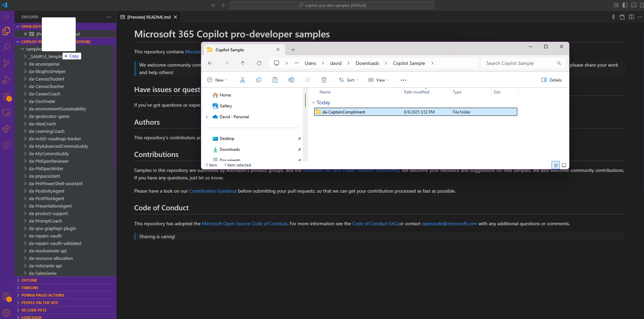Open the Extensions view with badge
644x319 pixels.
[6, 96]
